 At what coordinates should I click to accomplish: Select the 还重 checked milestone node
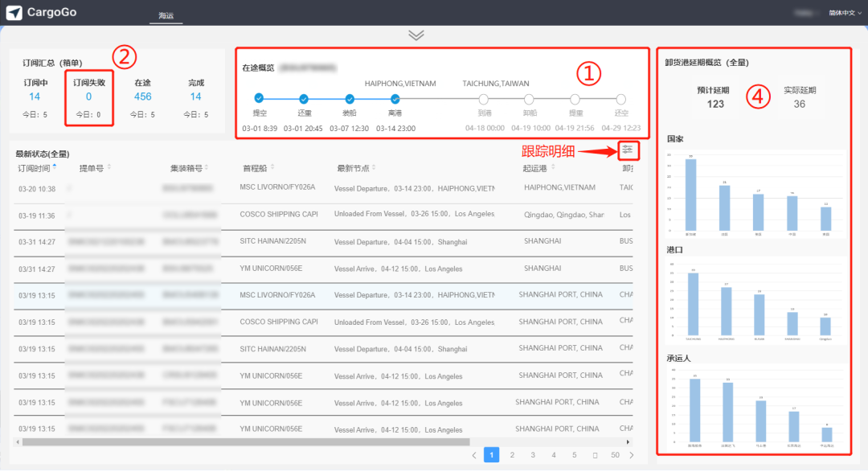(304, 99)
